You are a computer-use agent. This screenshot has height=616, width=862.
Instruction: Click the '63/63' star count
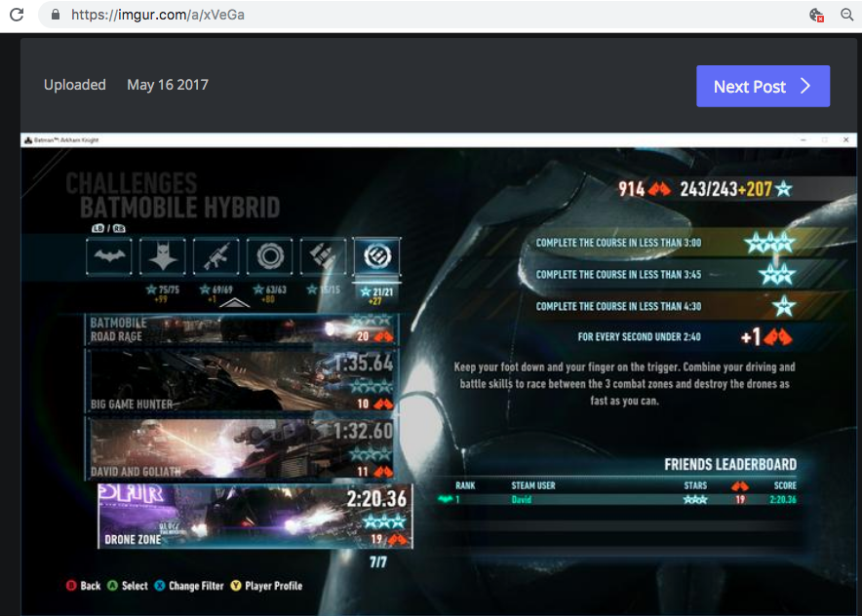pos(276,289)
